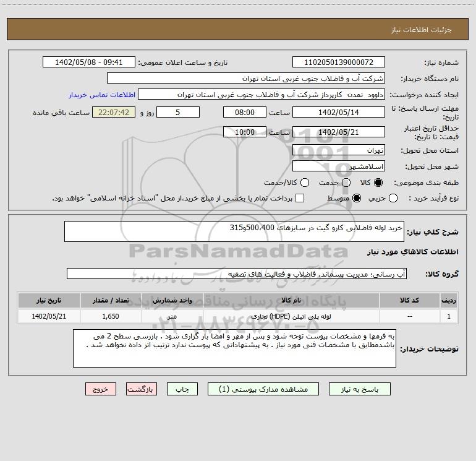This screenshot has height=461, width=476.
Task: Click the بازگشت back button
Action: click(142, 389)
